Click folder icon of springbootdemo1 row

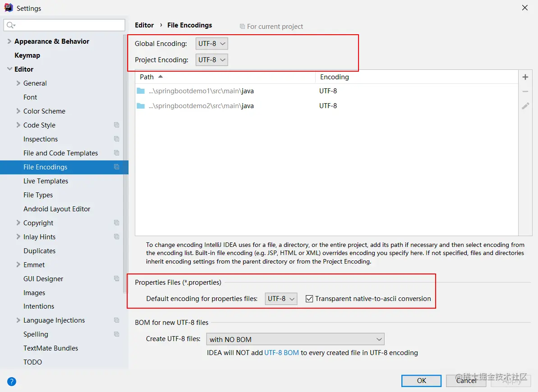[x=141, y=91]
